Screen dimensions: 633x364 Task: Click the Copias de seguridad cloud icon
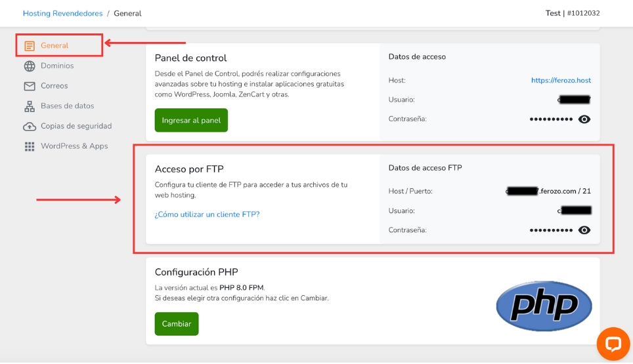pyautogui.click(x=29, y=127)
